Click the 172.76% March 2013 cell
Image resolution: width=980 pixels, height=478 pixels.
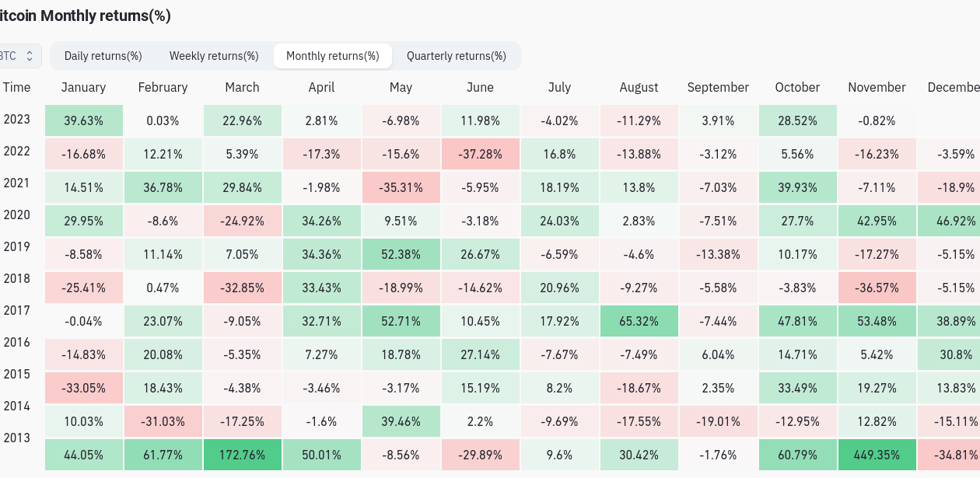tap(242, 455)
